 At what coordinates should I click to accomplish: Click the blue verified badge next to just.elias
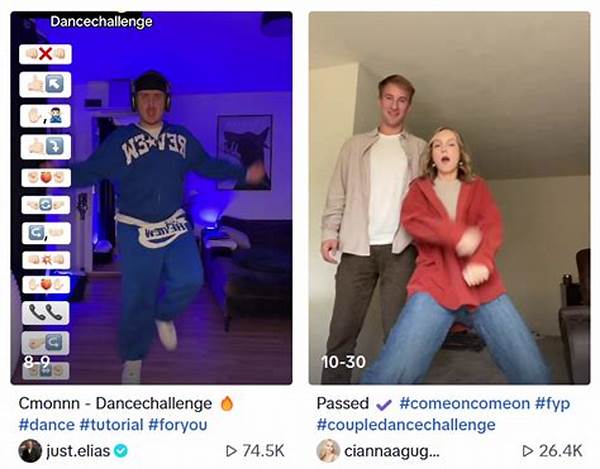click(x=121, y=451)
